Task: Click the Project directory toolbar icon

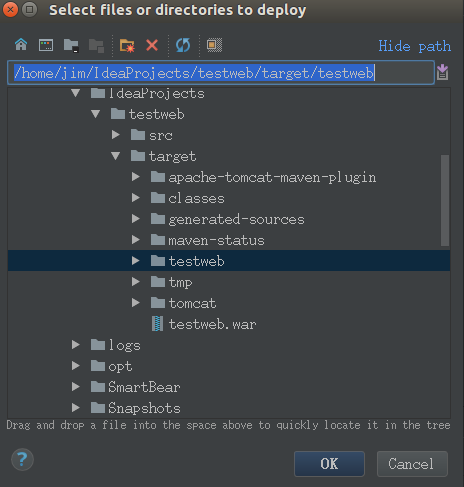Action: point(71,45)
